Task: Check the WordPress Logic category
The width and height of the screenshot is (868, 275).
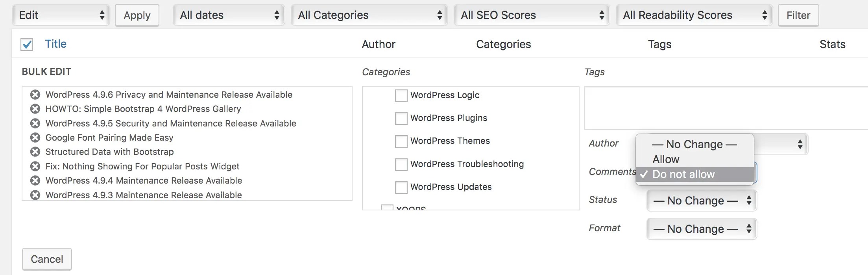Action: pyautogui.click(x=401, y=95)
